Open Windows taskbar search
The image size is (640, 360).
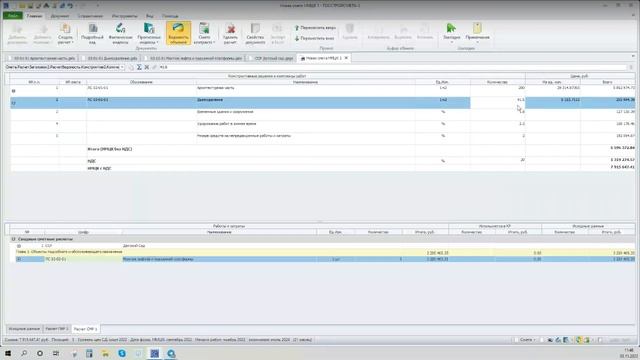point(24,353)
